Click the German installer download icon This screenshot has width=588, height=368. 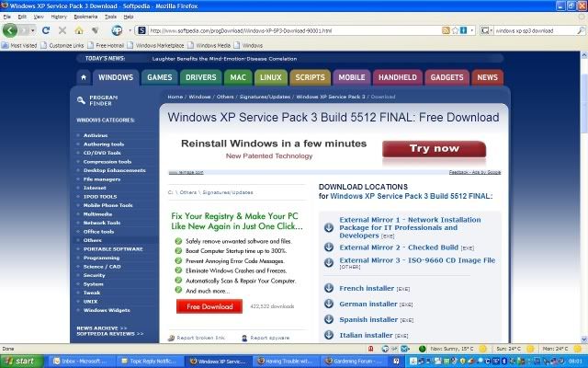329,304
